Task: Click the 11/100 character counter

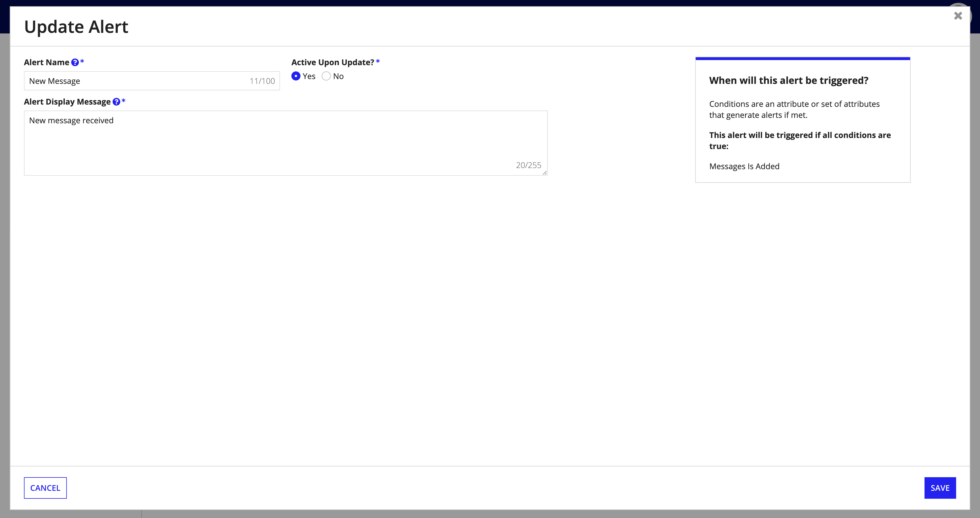Action: pos(262,81)
